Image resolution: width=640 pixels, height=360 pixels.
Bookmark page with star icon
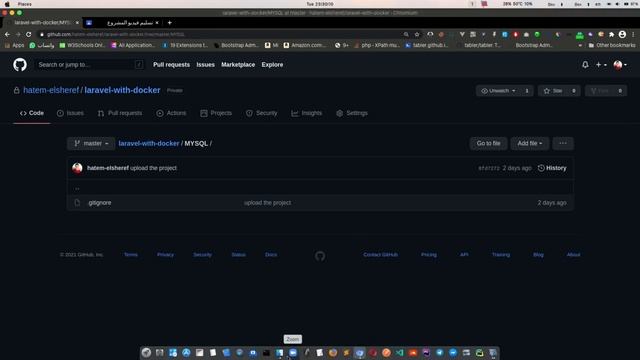(417, 34)
